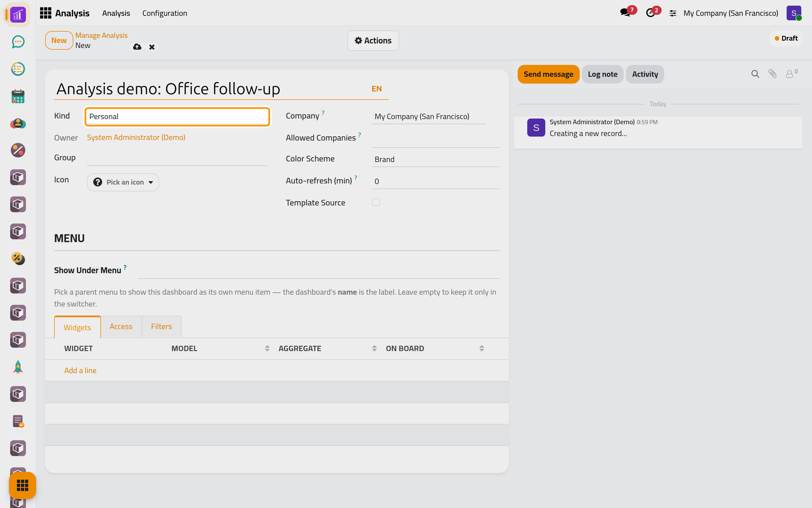Image resolution: width=812 pixels, height=508 pixels.
Task: Open the Show Under Menu field
Action: pos(318,271)
